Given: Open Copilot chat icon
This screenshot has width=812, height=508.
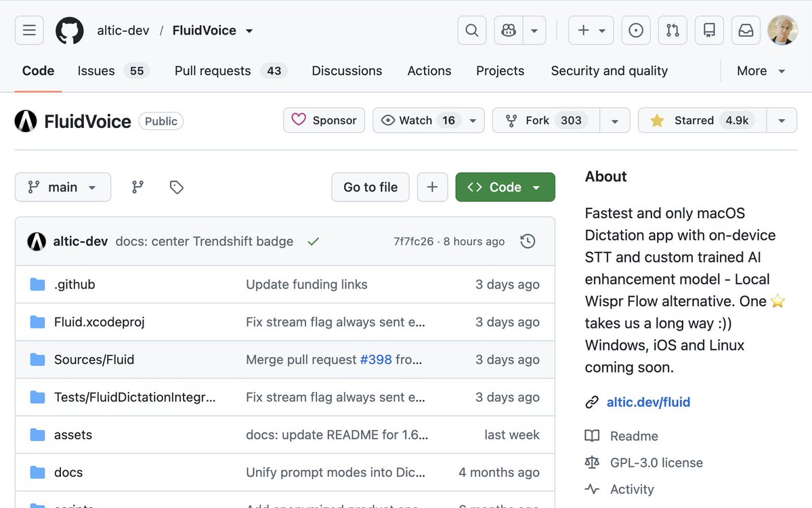Looking at the screenshot, I should tap(509, 30).
